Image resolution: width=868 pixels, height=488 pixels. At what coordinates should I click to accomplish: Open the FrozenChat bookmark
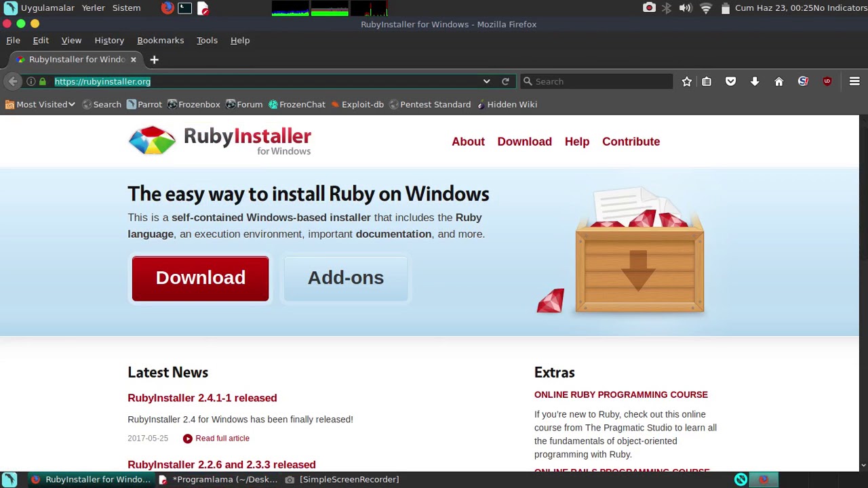coord(297,104)
